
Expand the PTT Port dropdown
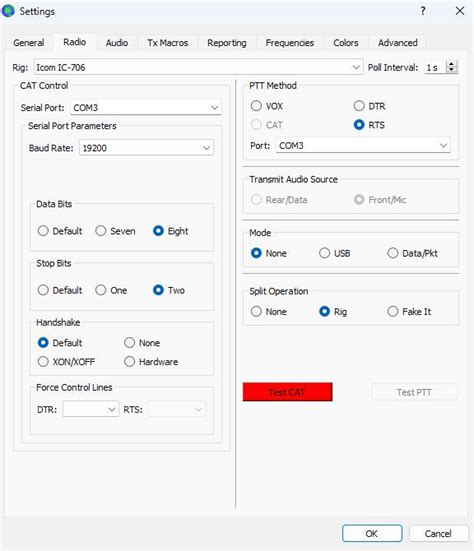(x=363, y=145)
